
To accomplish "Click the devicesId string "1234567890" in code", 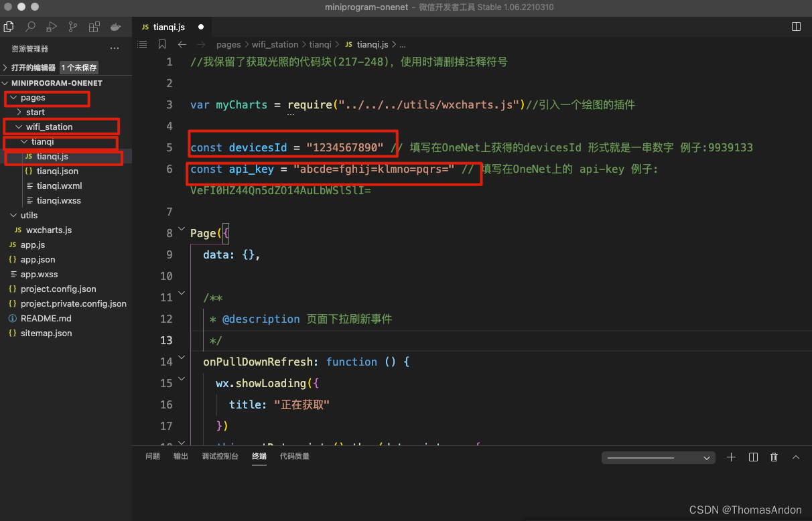I will click(x=345, y=147).
